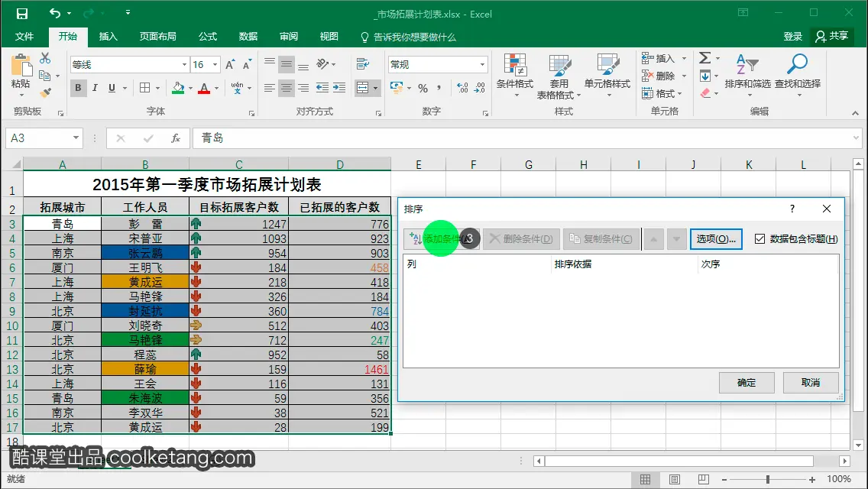Switch to the 公式 tab
Screen dimensions: 868x489
pyautogui.click(x=208, y=37)
